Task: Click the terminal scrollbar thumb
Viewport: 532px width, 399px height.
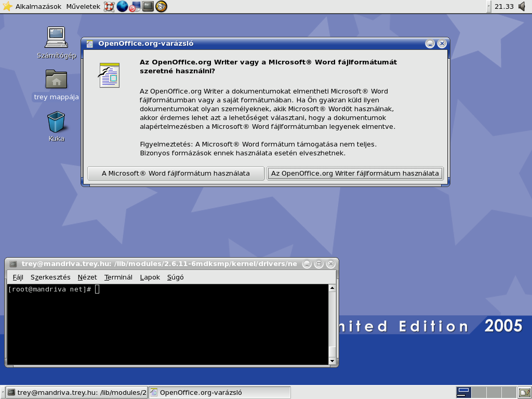Action: click(x=332, y=352)
